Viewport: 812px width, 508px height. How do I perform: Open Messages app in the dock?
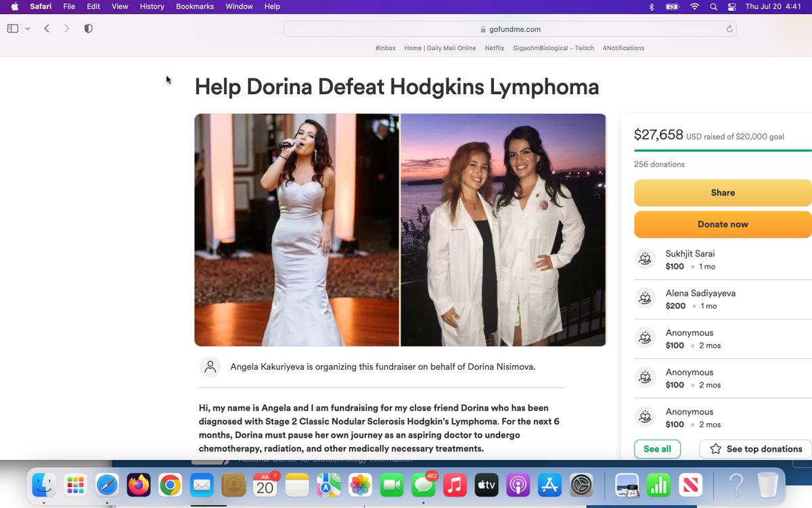click(x=423, y=485)
